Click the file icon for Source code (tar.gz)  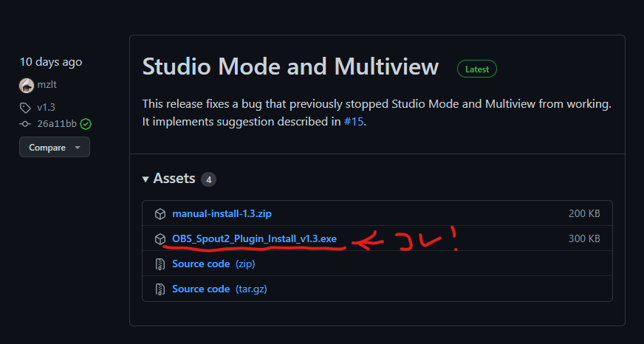pyautogui.click(x=160, y=289)
